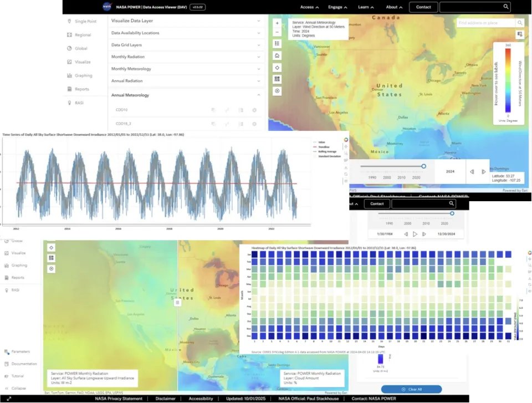Collapse the Annual Meteorology section
This screenshot has height=403, width=532.
point(186,95)
